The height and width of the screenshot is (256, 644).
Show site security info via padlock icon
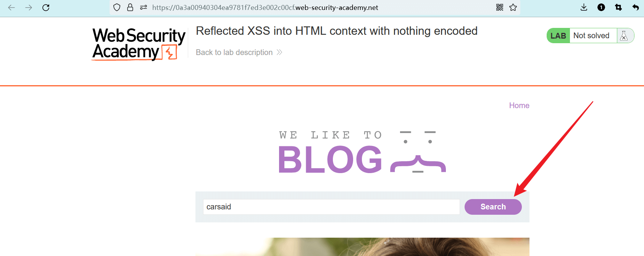click(x=130, y=8)
